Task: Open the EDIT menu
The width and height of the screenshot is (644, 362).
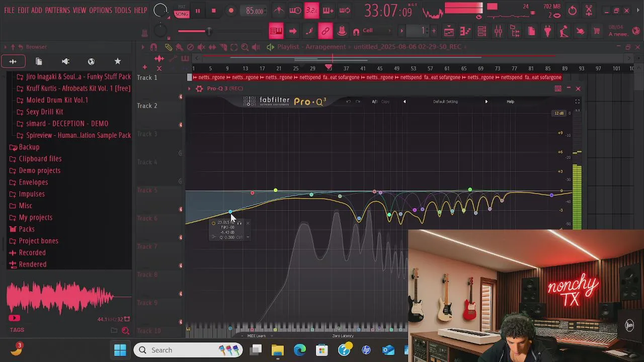Action: coord(23,10)
